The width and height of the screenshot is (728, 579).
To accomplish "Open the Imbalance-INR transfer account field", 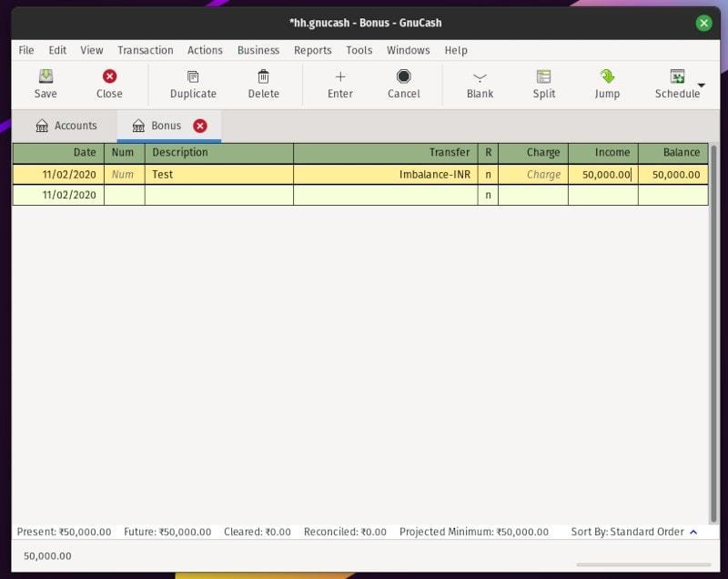I will [385, 175].
